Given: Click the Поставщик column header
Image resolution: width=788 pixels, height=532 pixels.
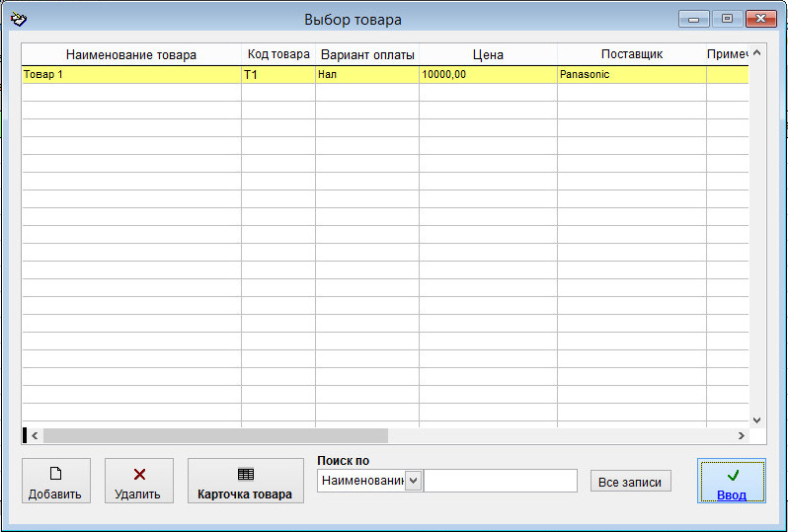Looking at the screenshot, I should (x=632, y=54).
